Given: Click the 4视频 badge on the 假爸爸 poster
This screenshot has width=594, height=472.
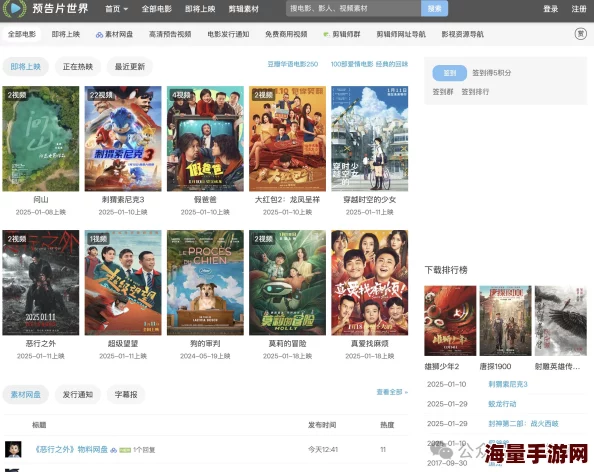Looking at the screenshot, I should (x=181, y=95).
